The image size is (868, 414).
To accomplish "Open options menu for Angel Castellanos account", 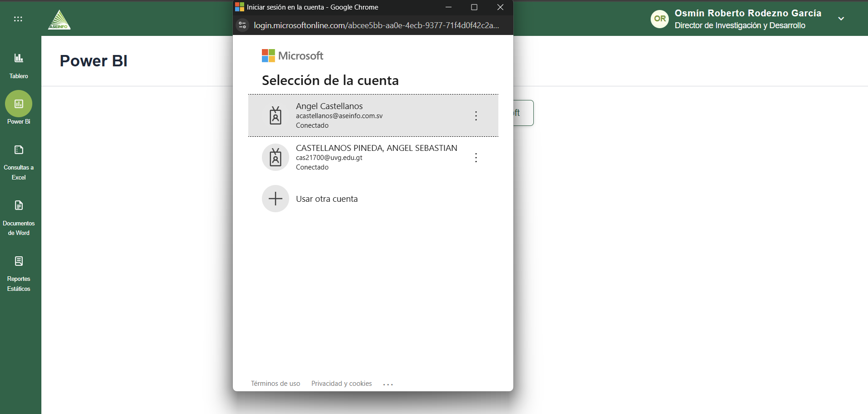I will (x=476, y=116).
